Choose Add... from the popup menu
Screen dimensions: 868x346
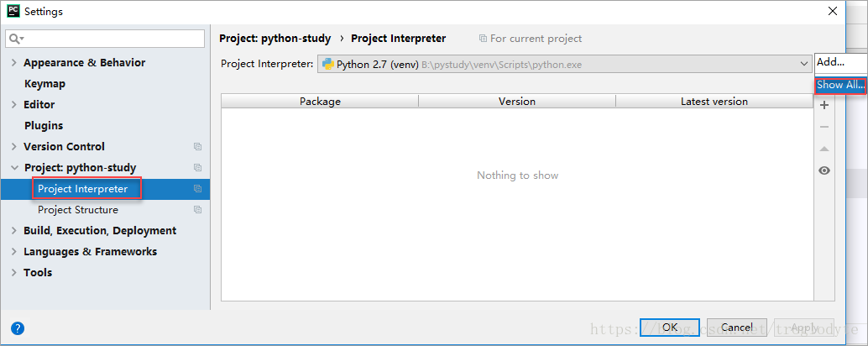tap(840, 62)
